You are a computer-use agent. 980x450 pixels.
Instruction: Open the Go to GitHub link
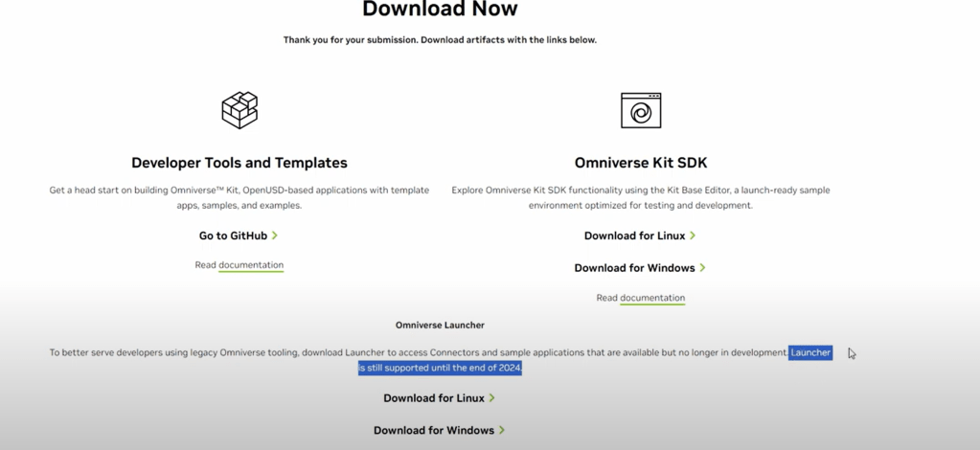(233, 236)
